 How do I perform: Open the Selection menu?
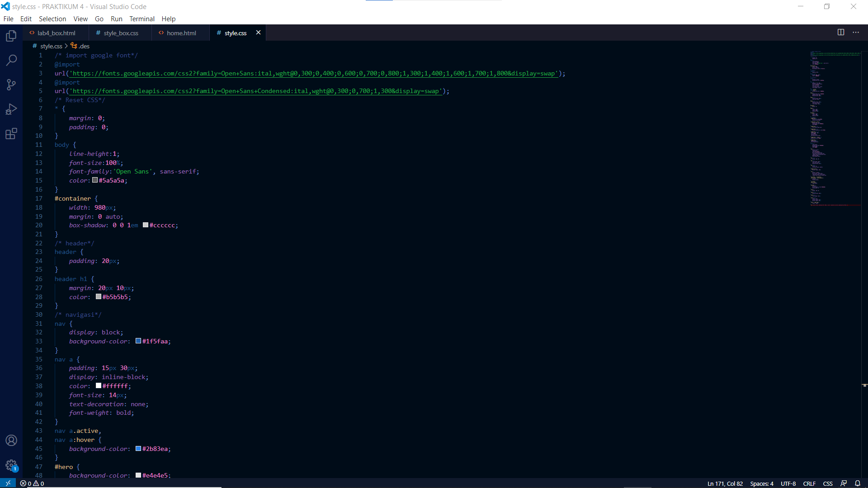tap(52, 19)
